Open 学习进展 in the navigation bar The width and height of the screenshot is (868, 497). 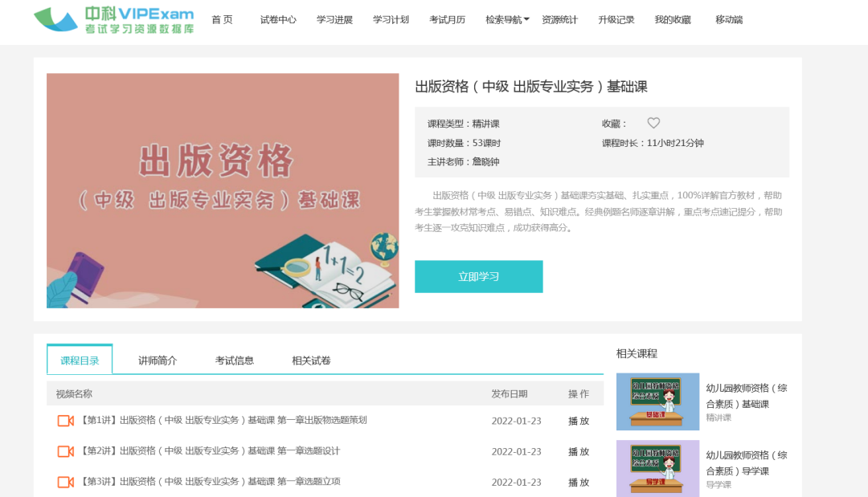(x=334, y=19)
